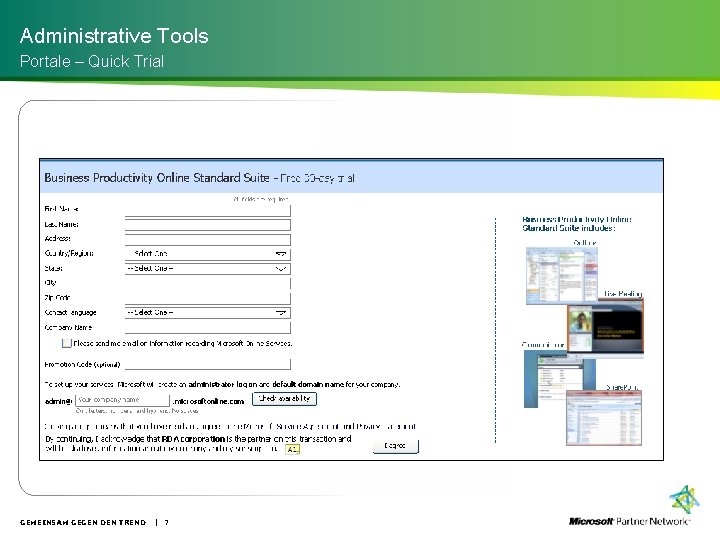Click the Address input field
Screen dimensions: 720x540
click(x=208, y=239)
